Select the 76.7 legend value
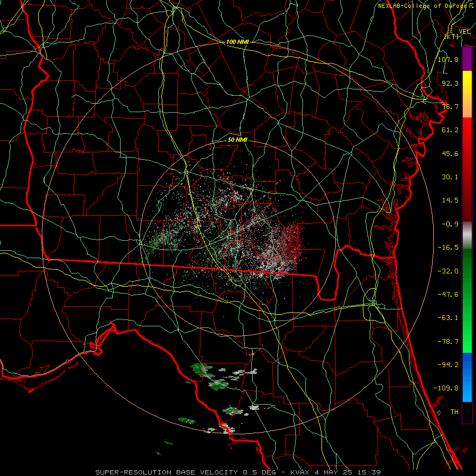 (x=450, y=106)
